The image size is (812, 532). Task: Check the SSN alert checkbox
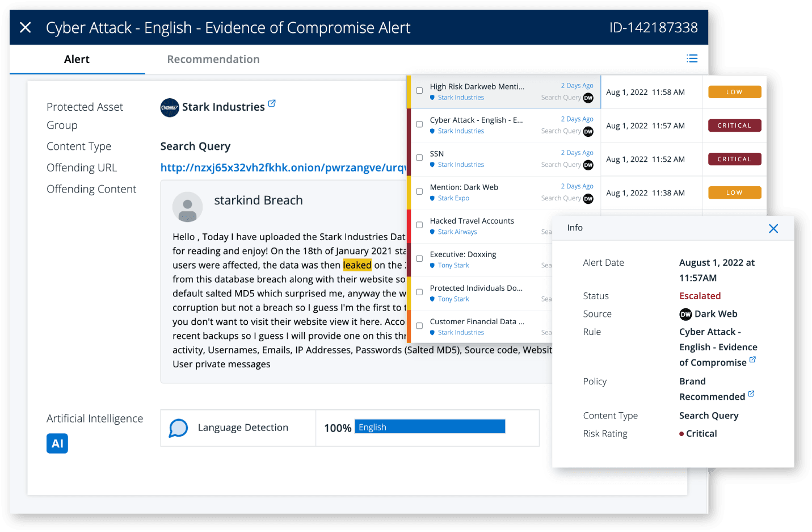pyautogui.click(x=419, y=157)
